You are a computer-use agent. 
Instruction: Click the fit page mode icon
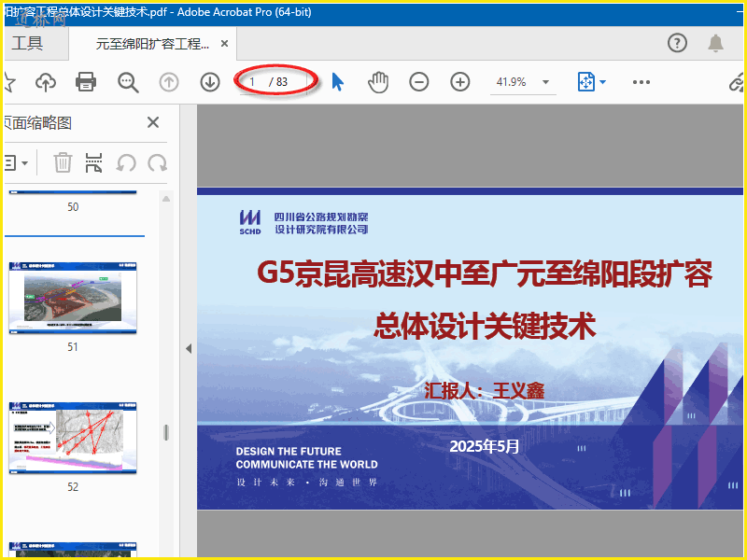(586, 82)
